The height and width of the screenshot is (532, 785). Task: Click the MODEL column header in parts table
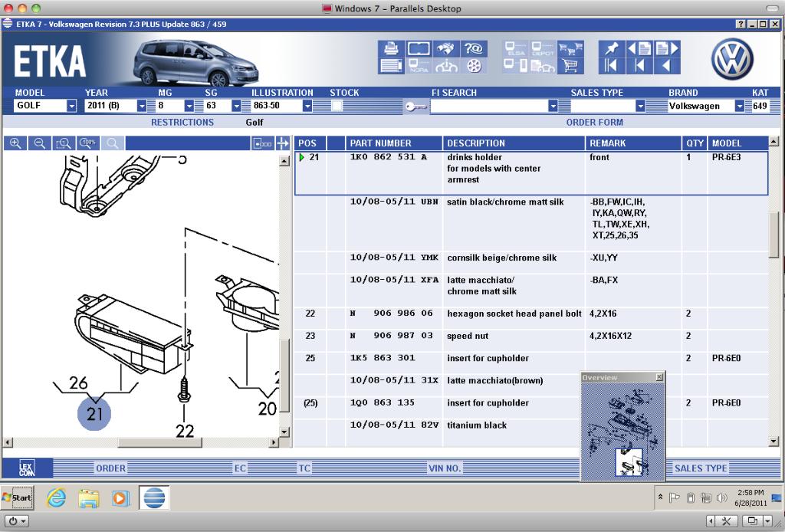point(737,143)
